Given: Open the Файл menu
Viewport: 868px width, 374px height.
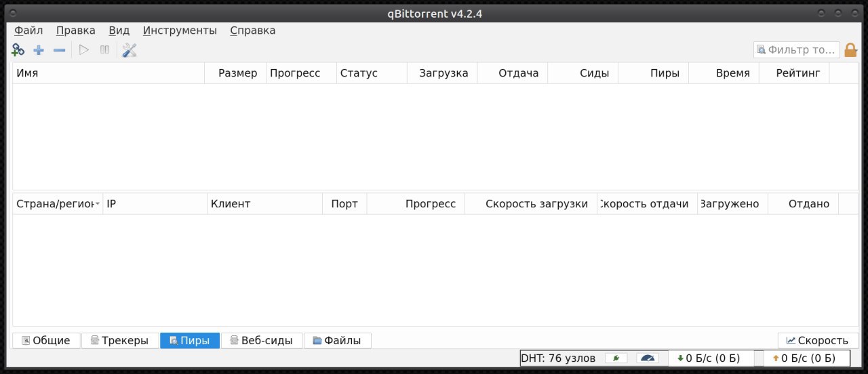Looking at the screenshot, I should point(28,30).
